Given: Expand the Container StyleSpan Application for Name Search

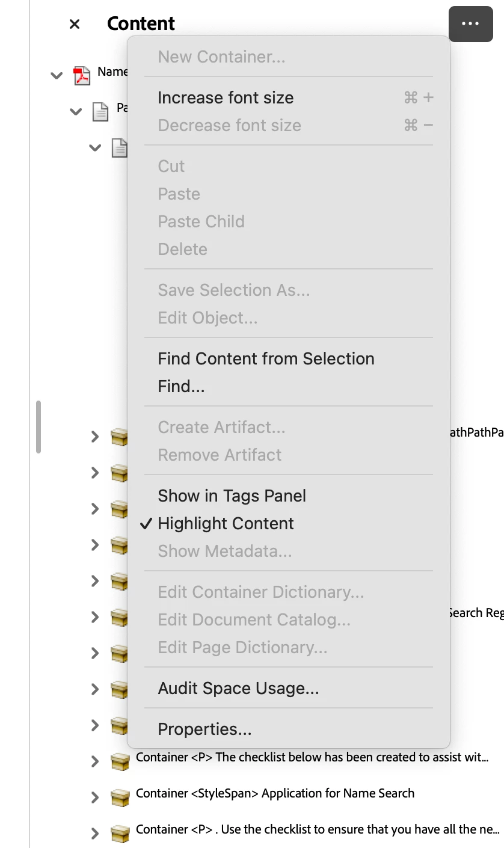Looking at the screenshot, I should [x=94, y=797].
